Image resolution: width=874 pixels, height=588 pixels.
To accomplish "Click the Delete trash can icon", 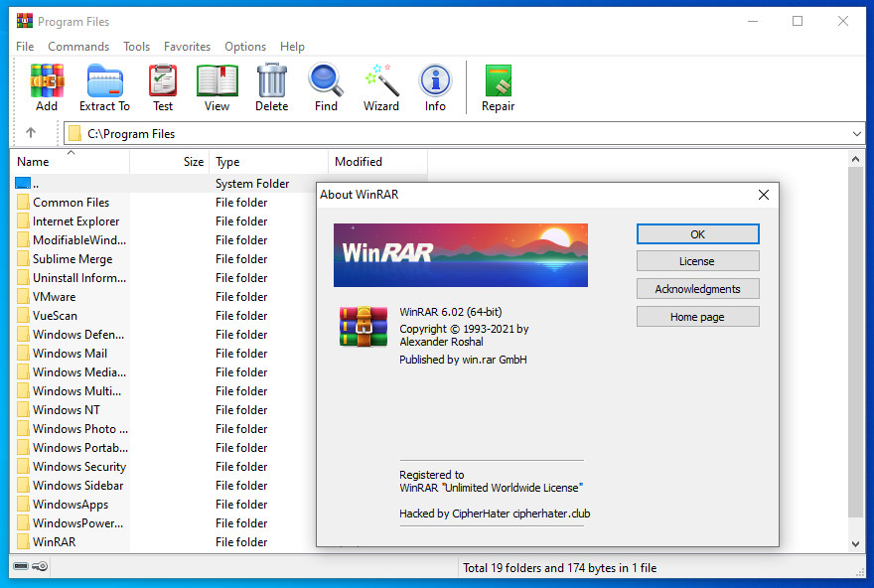I will [271, 81].
